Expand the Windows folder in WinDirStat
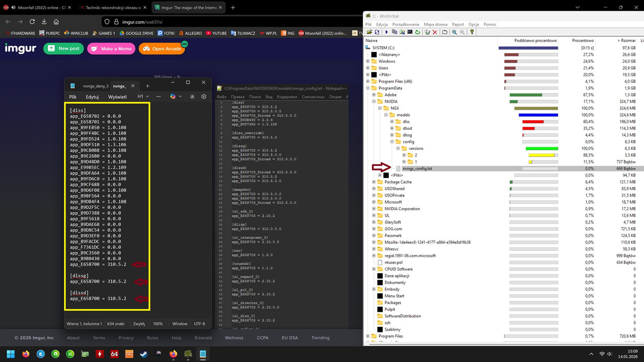Image resolution: width=644 pixels, height=362 pixels. click(x=368, y=61)
